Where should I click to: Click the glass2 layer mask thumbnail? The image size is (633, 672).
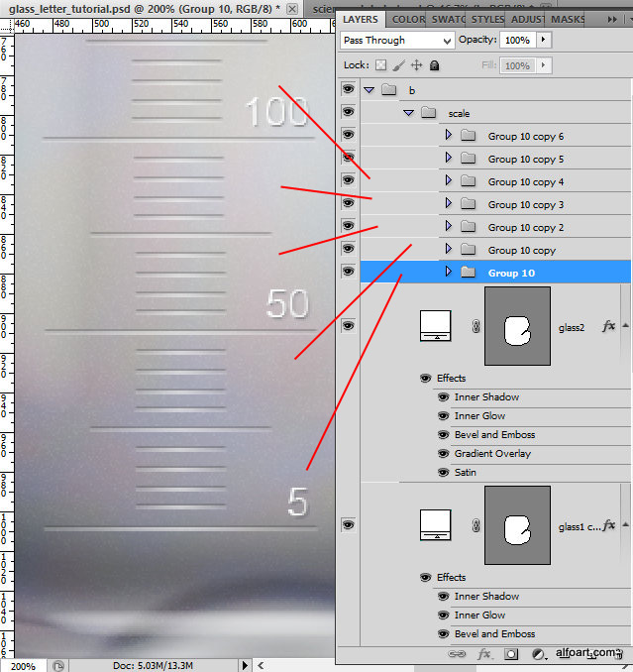coord(516,326)
